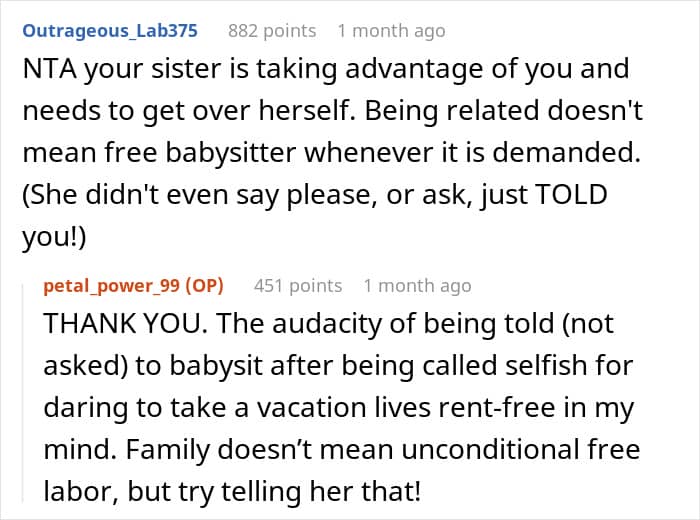The image size is (700, 520).
Task: Click the top comment's "1 month ago" timestamp
Action: tap(391, 31)
